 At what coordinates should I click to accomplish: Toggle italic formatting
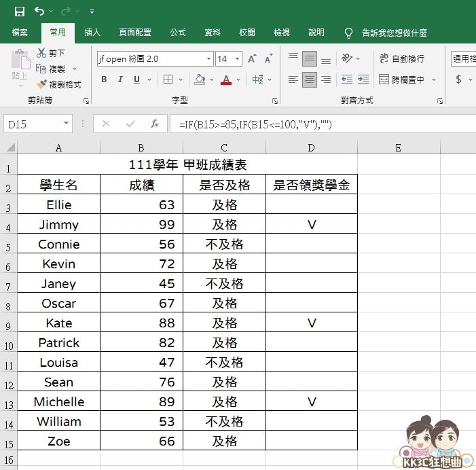pos(120,79)
